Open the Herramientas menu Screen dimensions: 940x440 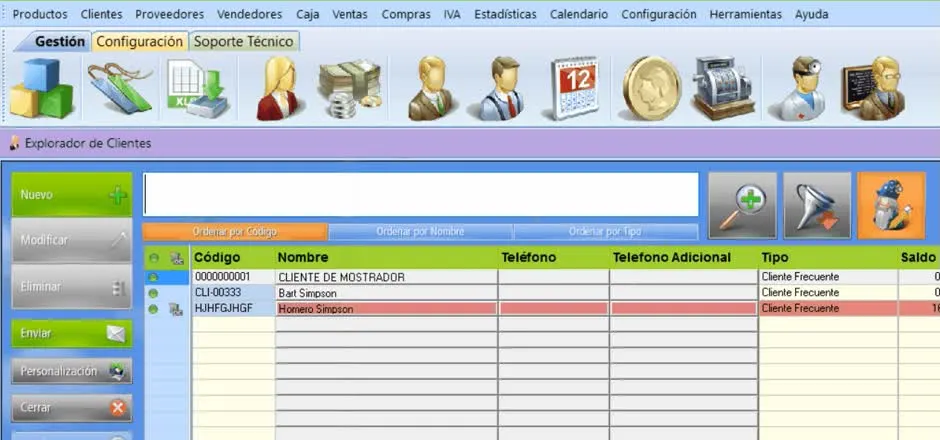point(746,14)
